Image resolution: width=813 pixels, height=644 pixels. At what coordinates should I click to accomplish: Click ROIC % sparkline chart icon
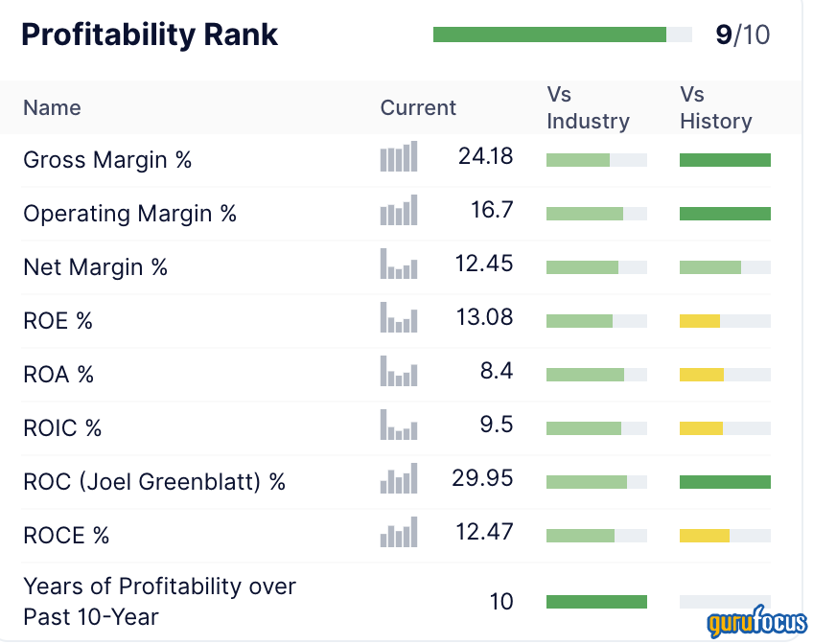point(399,425)
